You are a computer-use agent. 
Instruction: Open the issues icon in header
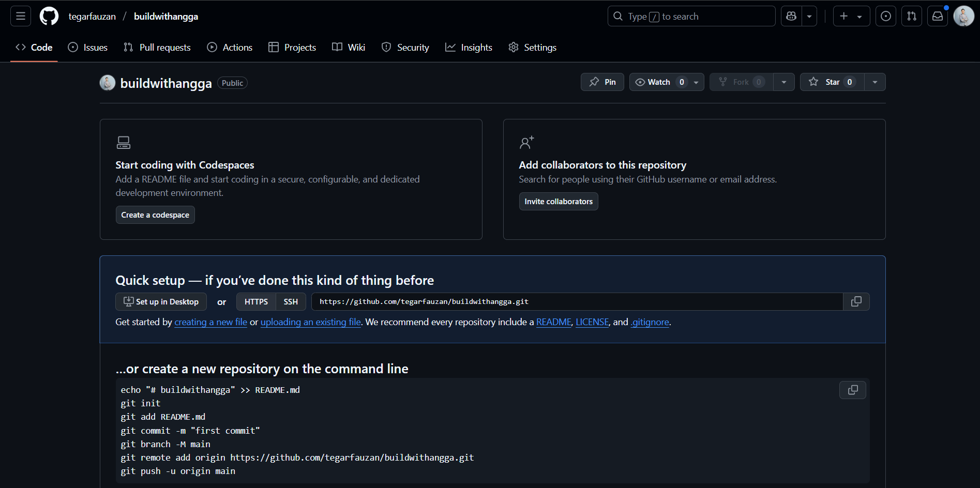(x=886, y=16)
